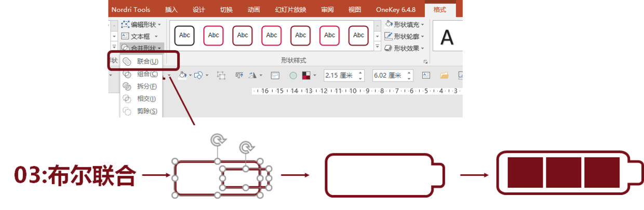Switch to the 插入 tab
The image size is (644, 210).
(171, 9)
